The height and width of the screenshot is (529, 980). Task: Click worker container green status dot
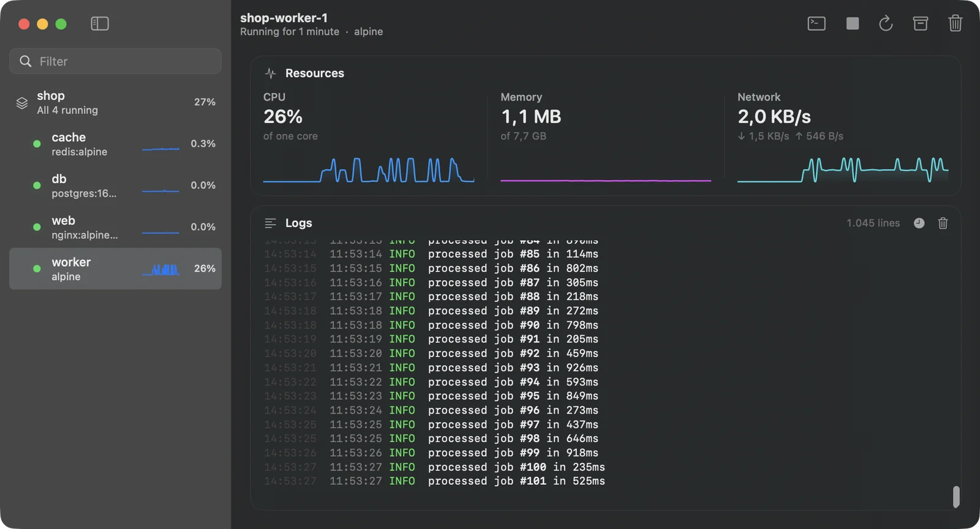[x=37, y=268]
